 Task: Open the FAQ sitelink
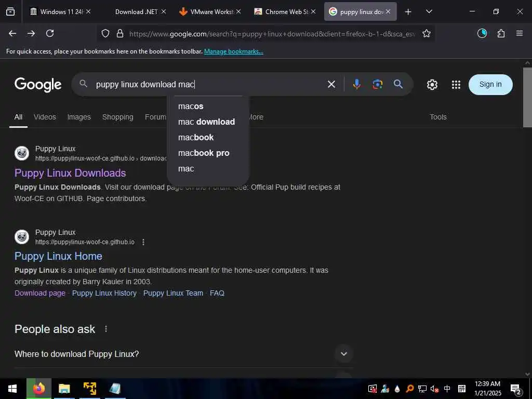217,293
